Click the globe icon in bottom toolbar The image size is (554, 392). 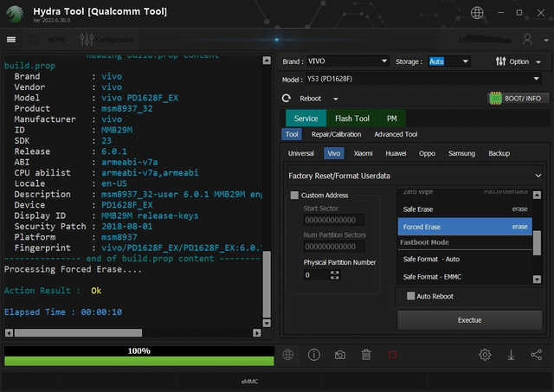tap(288, 355)
